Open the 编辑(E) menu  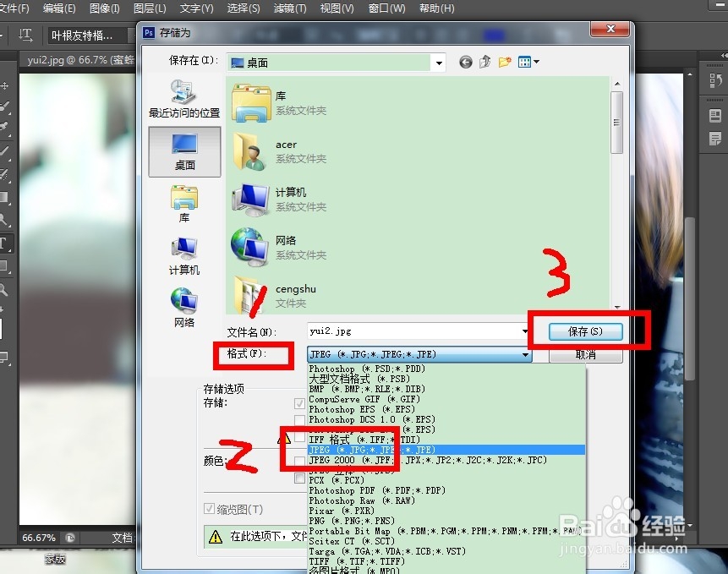tap(59, 8)
